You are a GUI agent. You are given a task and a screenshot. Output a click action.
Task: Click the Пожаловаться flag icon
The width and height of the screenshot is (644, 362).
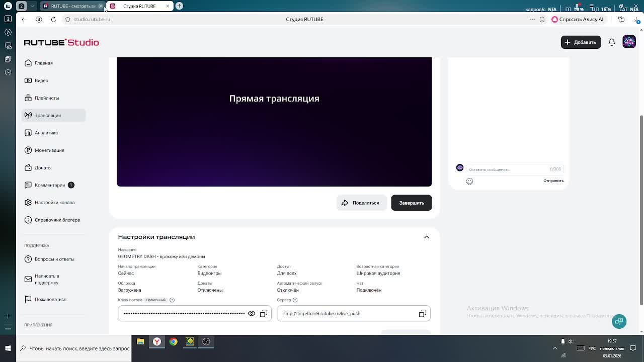pos(28,300)
